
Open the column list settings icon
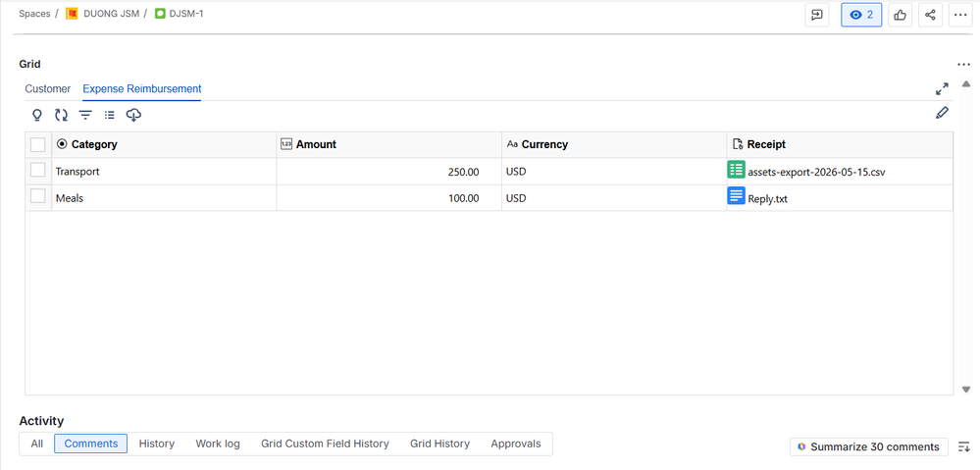coord(109,115)
